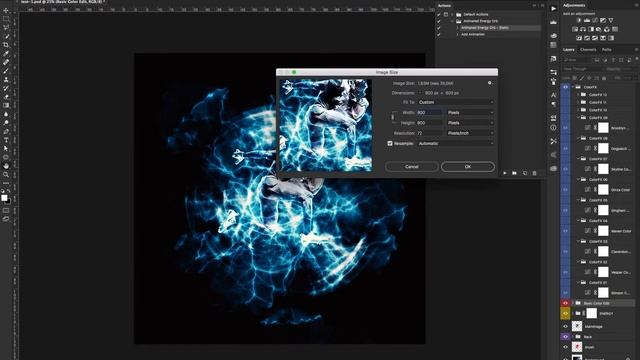Viewport: 640px width, 360px height.
Task: Create new action icon
Action: point(525,173)
